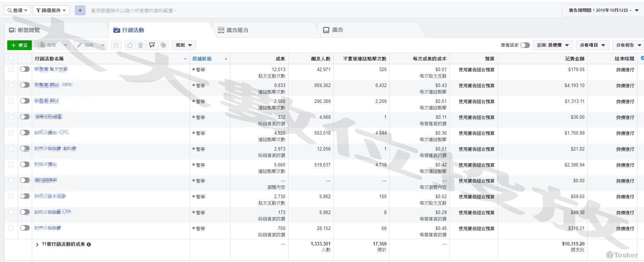Open the 規則 dropdown
The width and height of the screenshot is (644, 262).
184,45
